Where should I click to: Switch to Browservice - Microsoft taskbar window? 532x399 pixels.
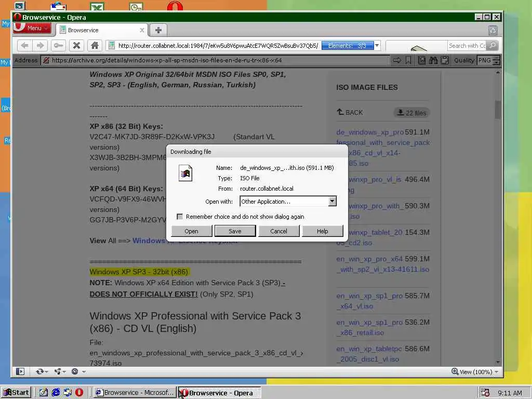(x=135, y=393)
